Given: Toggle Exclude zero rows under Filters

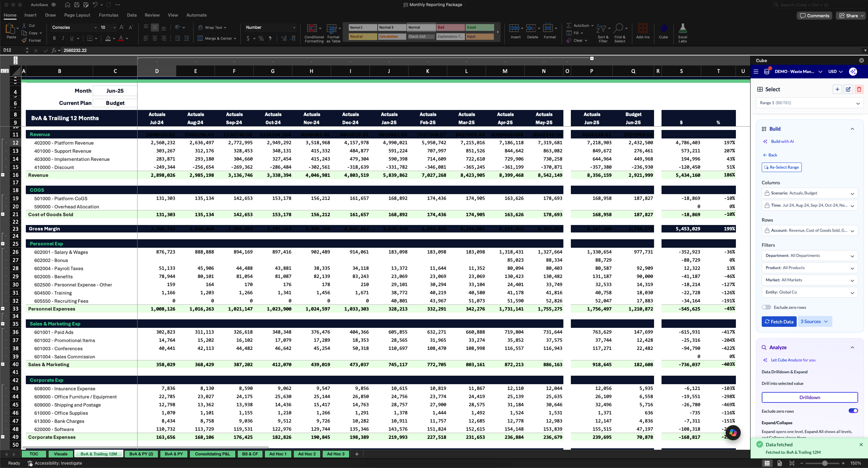Looking at the screenshot, I should (766, 307).
